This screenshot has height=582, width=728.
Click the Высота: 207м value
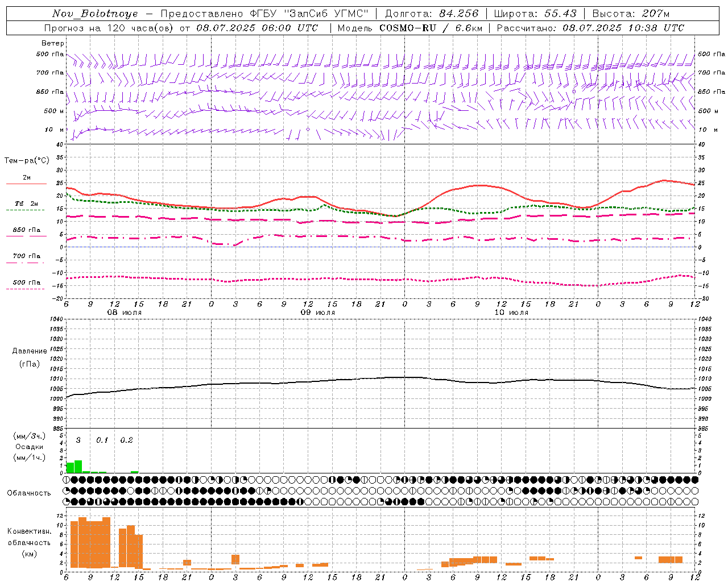(631, 14)
